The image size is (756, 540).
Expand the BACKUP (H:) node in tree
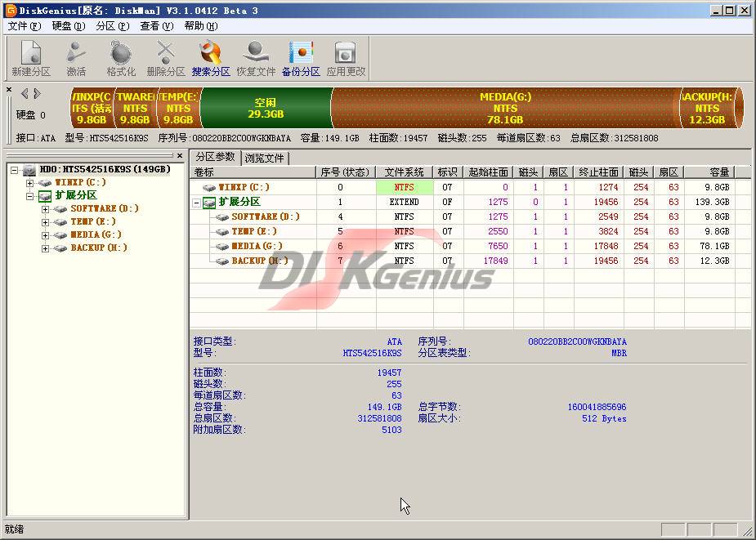(x=45, y=248)
